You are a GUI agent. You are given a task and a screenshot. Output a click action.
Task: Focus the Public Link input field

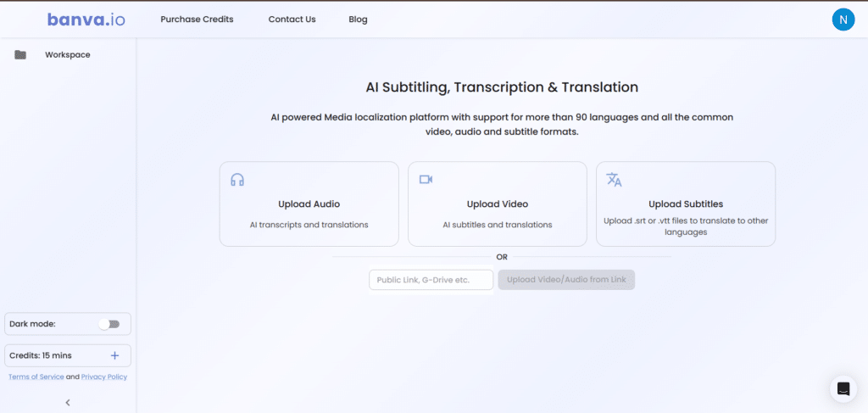(431, 280)
